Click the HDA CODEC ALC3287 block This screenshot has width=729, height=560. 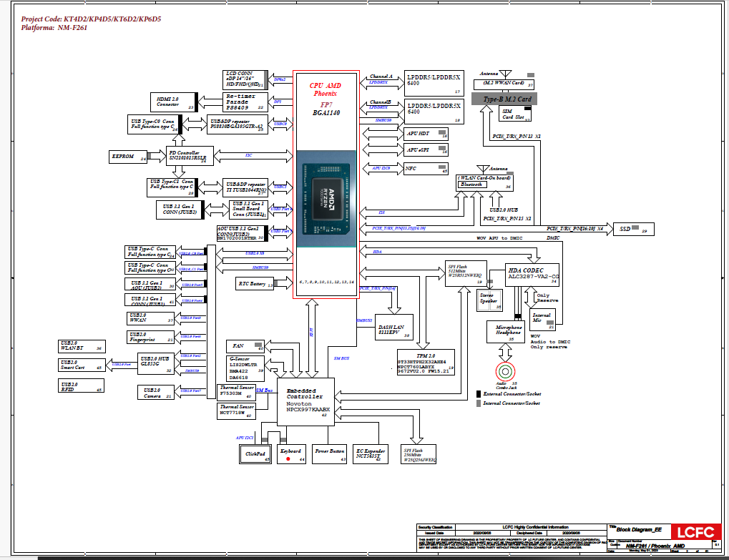(x=532, y=275)
